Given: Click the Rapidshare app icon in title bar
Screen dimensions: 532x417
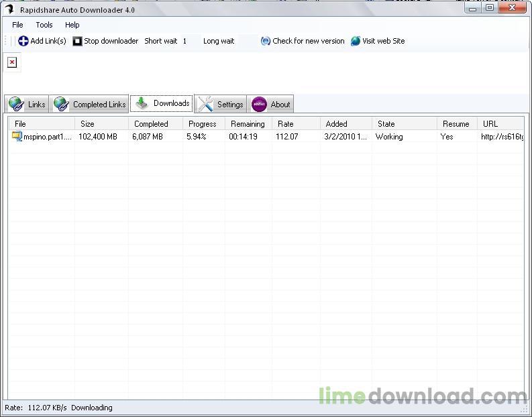Looking at the screenshot, I should pyautogui.click(x=9, y=9).
